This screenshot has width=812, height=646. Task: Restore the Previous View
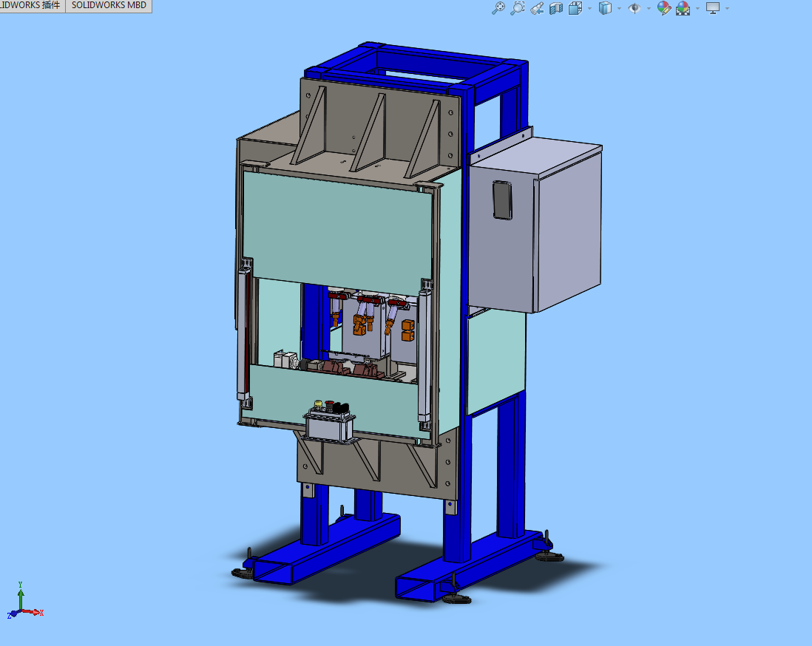pos(537,8)
